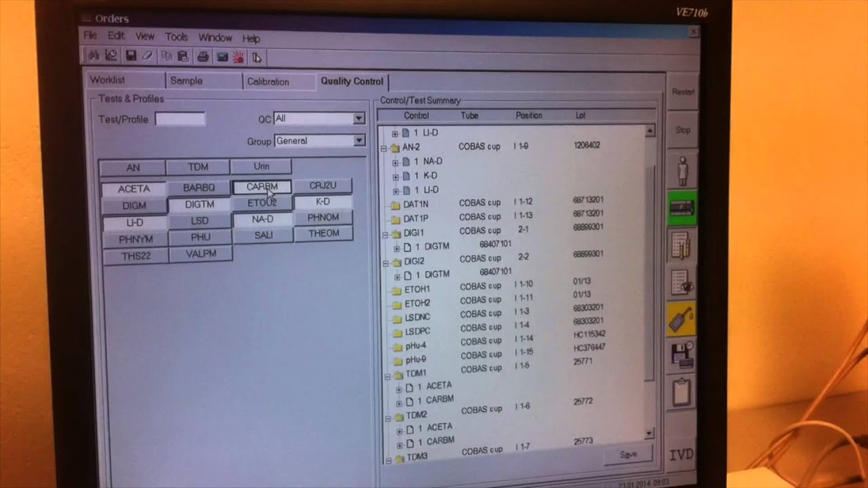
Task: Click the Paste clipboard toolbar icon
Action: point(182,57)
